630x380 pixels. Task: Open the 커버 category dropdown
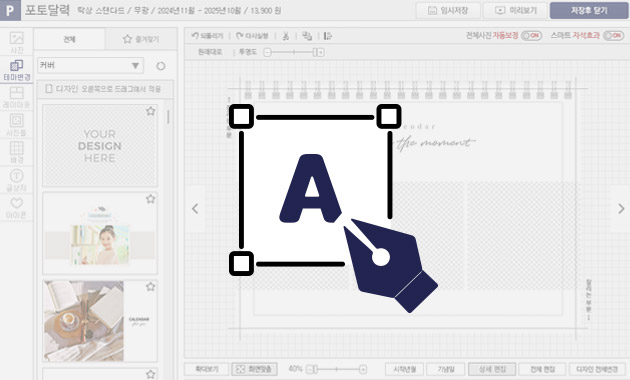pyautogui.click(x=90, y=65)
